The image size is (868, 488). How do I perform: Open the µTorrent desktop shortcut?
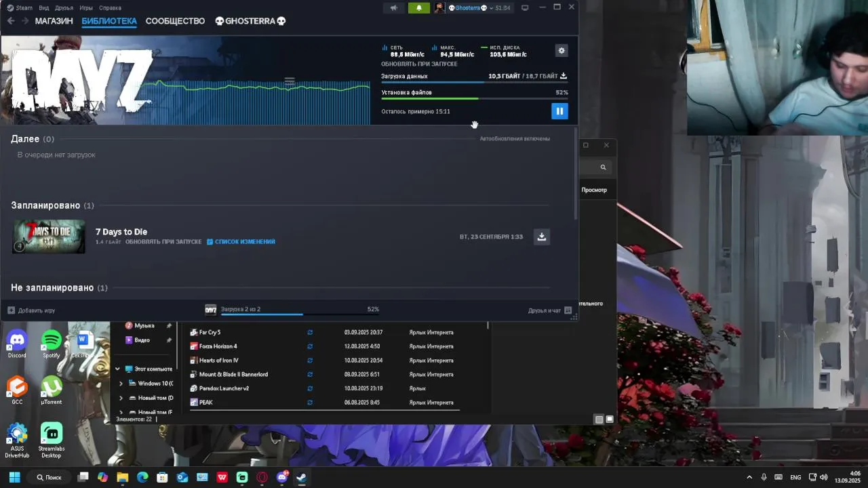[x=51, y=391]
